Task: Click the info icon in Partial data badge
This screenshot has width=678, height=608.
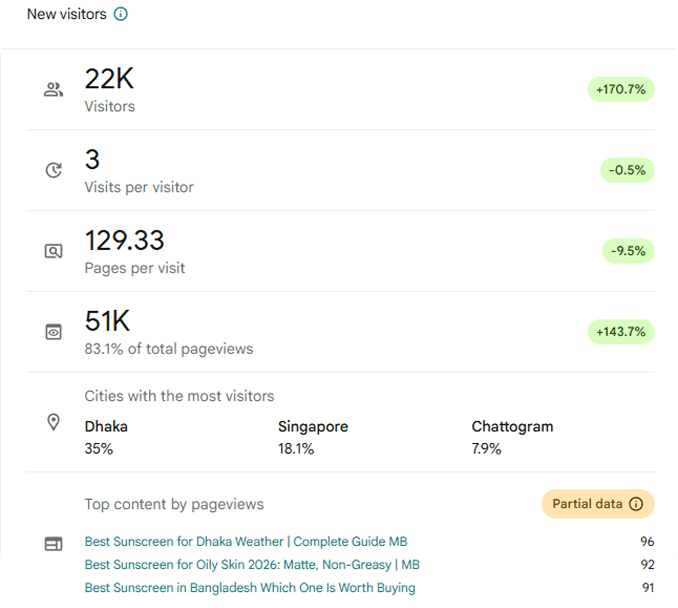Action: pyautogui.click(x=636, y=504)
